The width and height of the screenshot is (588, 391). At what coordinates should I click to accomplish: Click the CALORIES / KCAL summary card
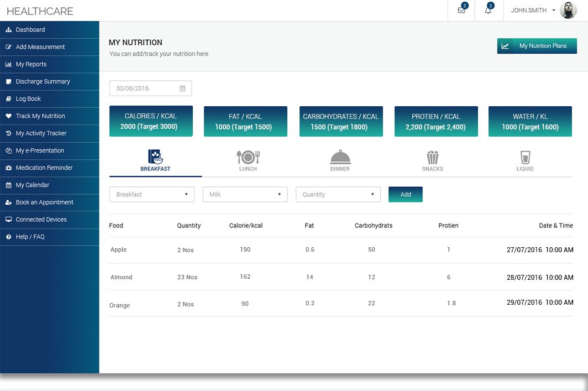coord(151,121)
